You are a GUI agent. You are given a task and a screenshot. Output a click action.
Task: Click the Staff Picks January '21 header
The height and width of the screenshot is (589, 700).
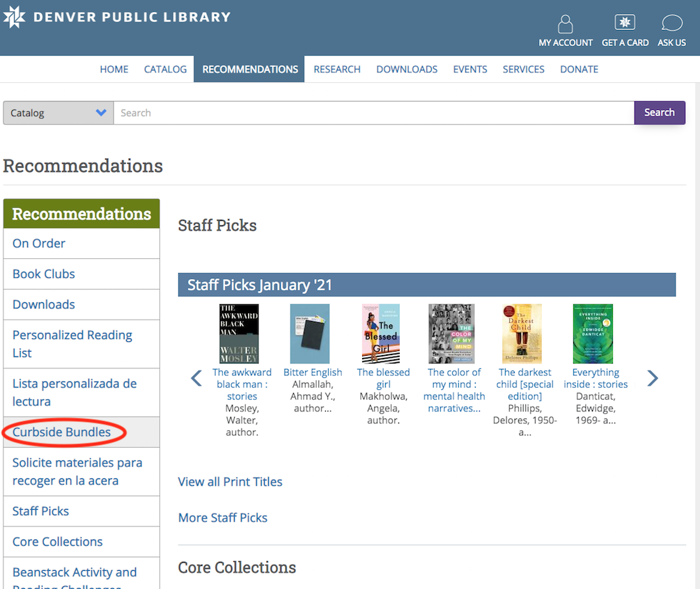coord(427,285)
